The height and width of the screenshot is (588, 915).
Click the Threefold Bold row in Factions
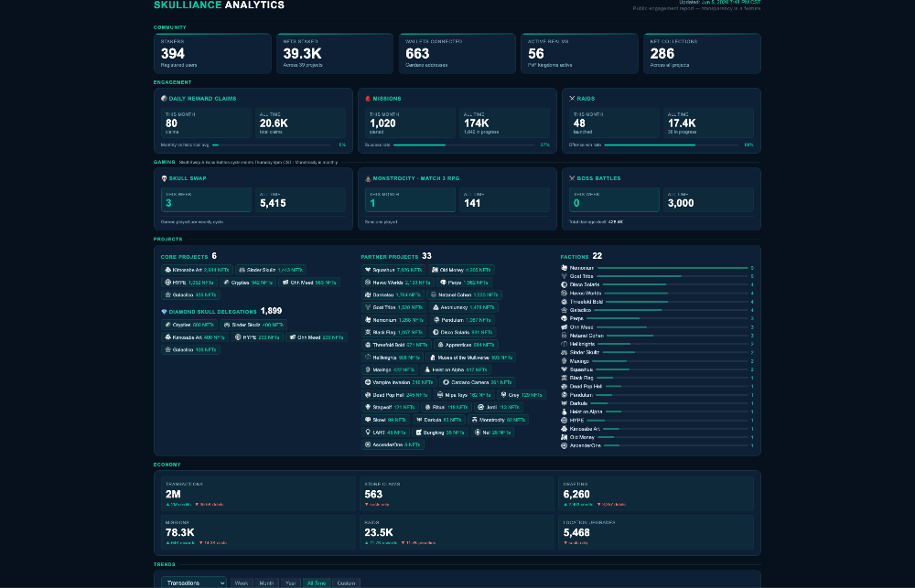point(657,302)
